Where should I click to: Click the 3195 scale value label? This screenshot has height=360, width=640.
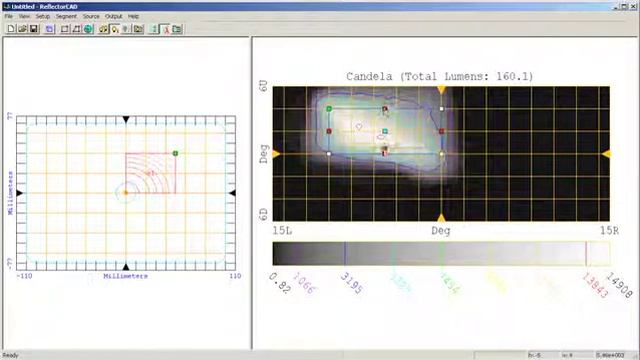(351, 284)
